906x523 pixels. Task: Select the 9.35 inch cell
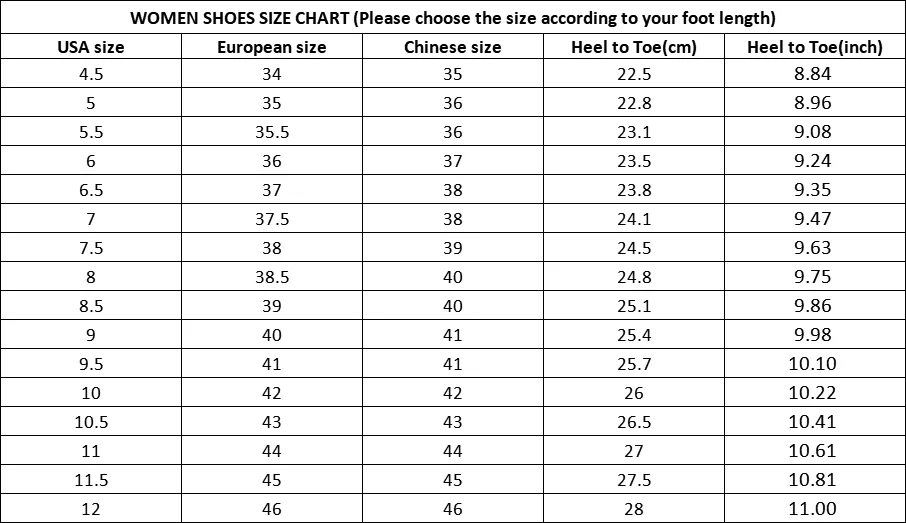point(815,189)
